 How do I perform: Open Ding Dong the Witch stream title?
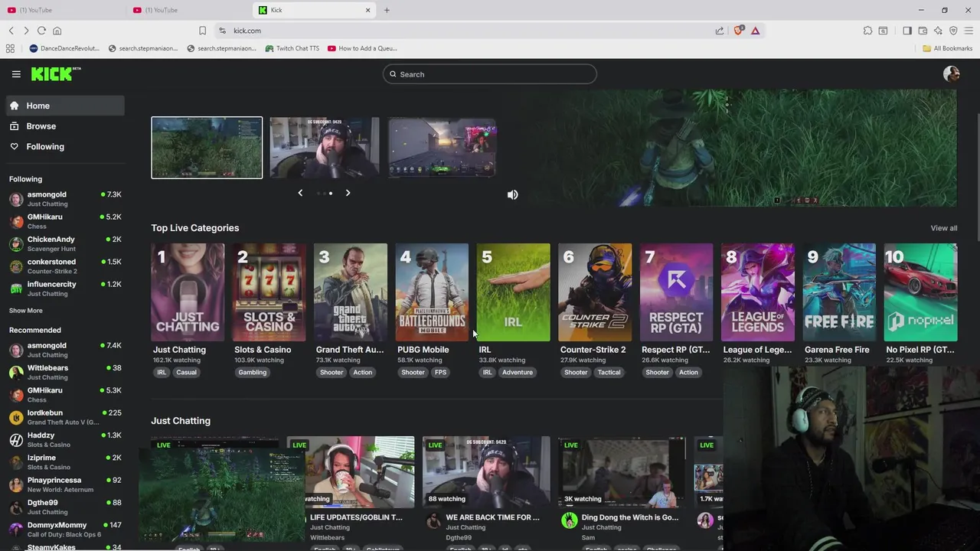(x=630, y=517)
